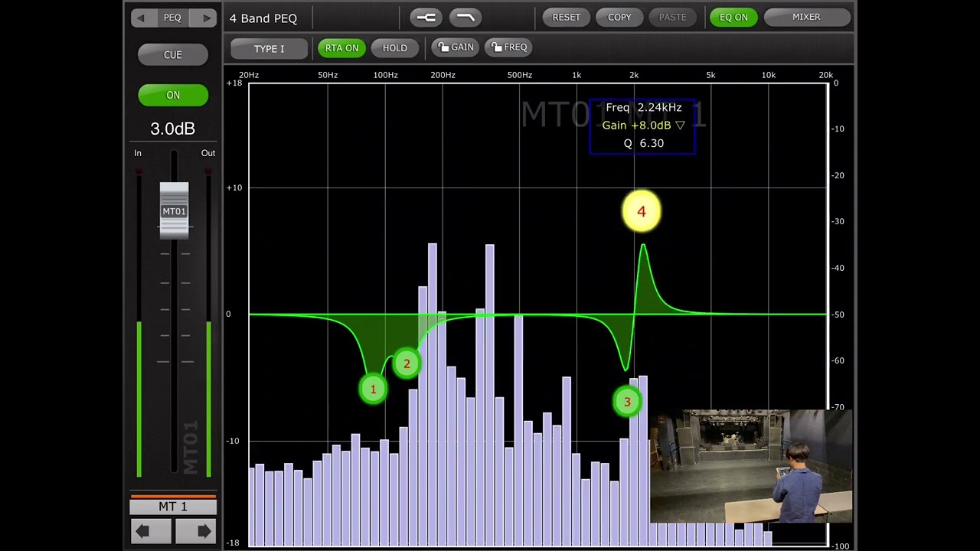Click the 3.0dB fader level readout
The width and height of the screenshot is (980, 551).
pos(172,129)
